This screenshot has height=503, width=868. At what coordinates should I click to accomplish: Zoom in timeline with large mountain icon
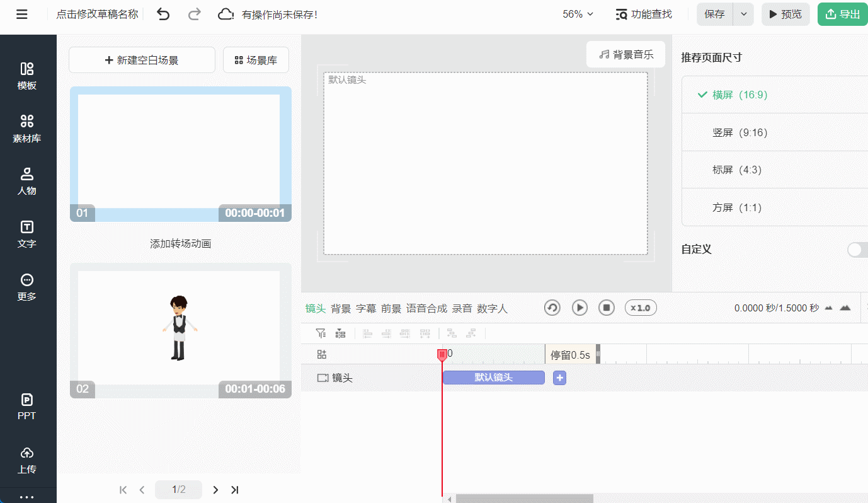845,308
